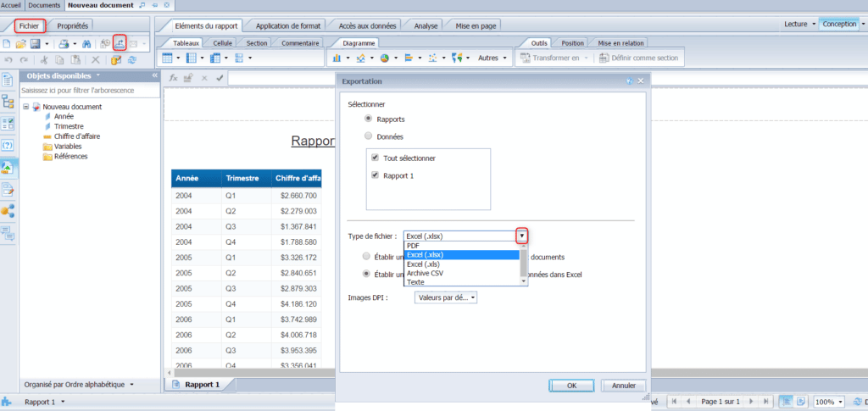Select the second Établir radio option

[x=366, y=274]
